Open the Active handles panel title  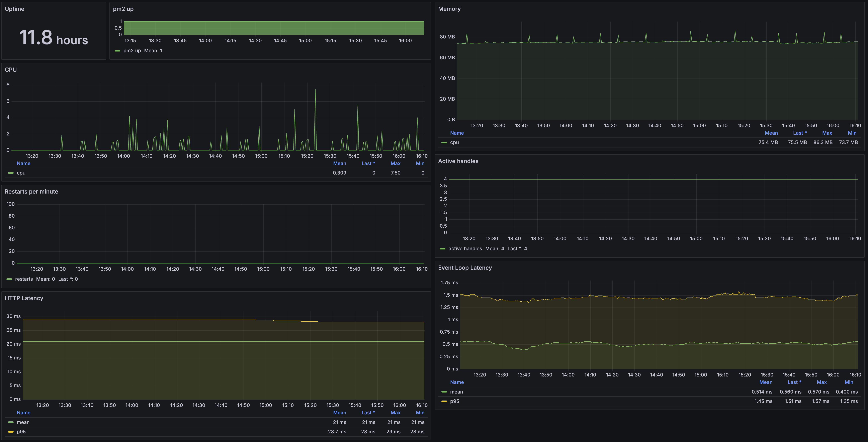pyautogui.click(x=458, y=161)
